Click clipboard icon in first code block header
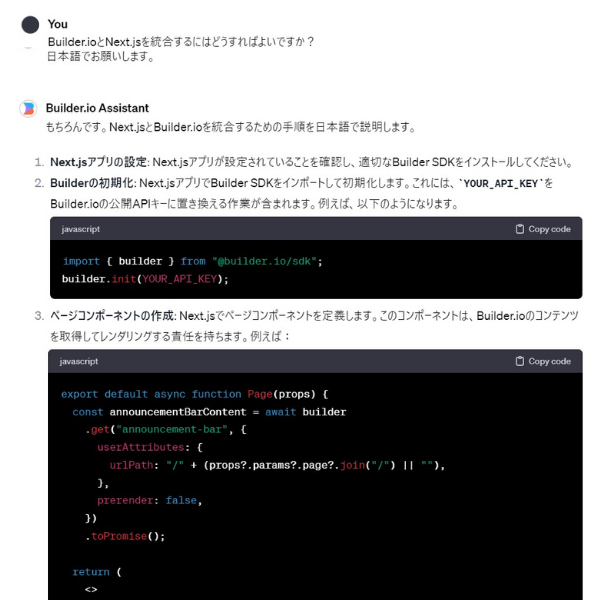 pyautogui.click(x=519, y=229)
